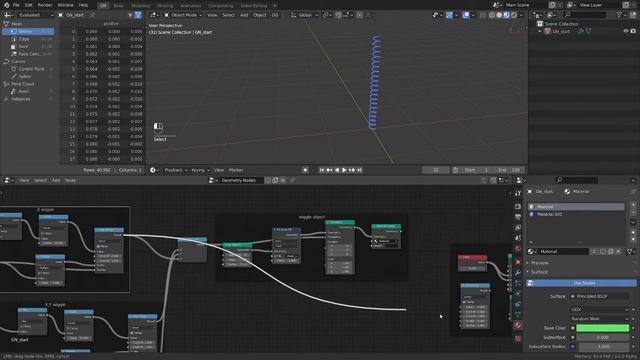
Task: Toggle the snap magnet icon
Action: (338, 15)
